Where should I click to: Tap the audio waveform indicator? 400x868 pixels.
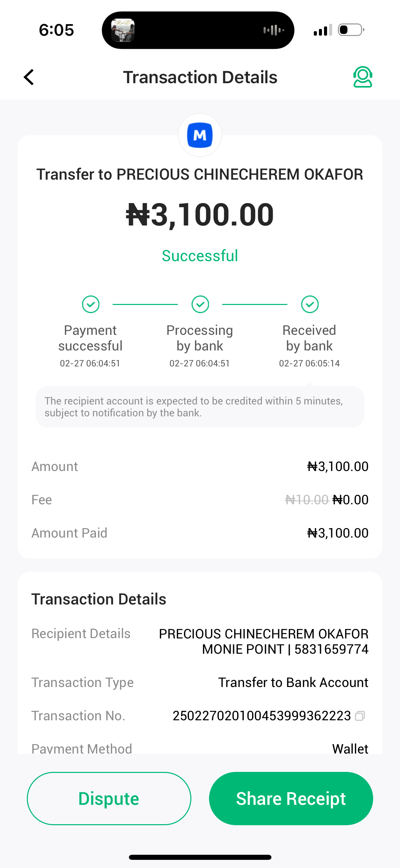tap(273, 30)
